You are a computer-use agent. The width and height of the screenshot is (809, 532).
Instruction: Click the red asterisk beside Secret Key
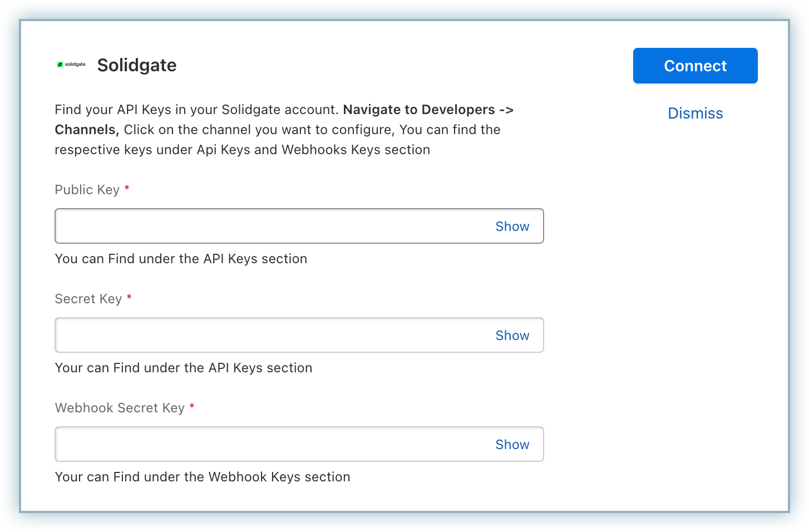(x=129, y=298)
